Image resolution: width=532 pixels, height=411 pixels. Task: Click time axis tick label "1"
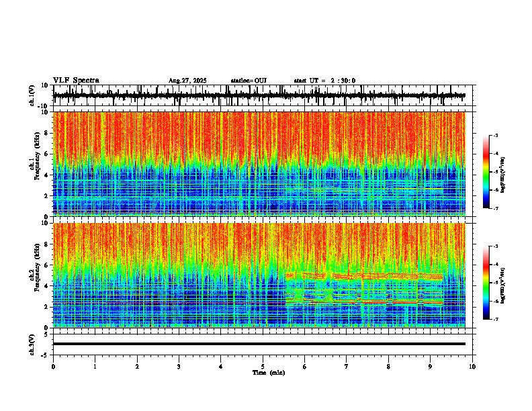95,367
